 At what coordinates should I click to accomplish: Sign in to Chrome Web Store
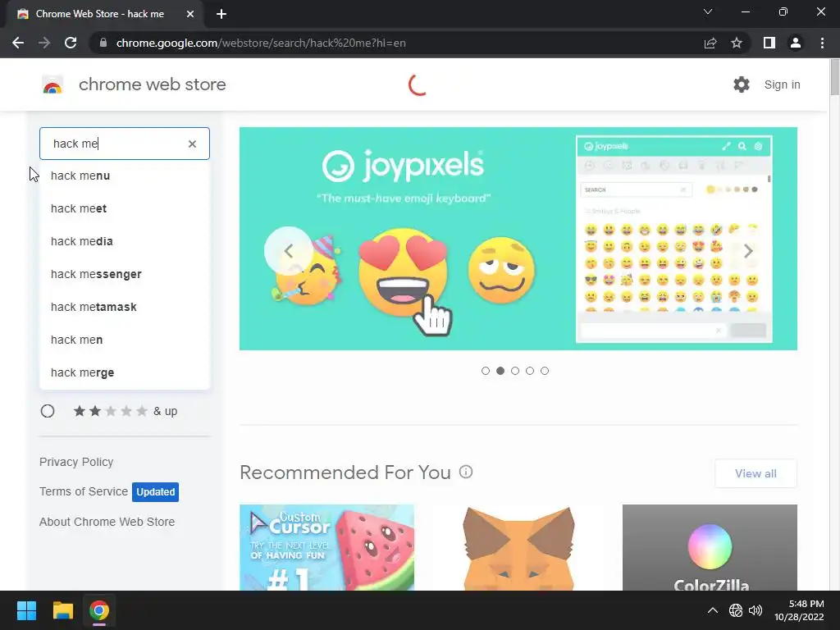tap(782, 84)
